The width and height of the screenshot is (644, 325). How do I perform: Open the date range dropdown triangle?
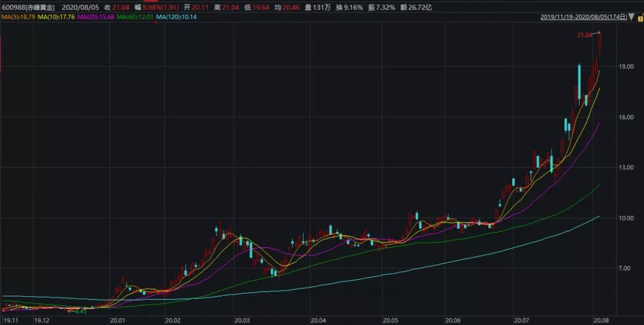tap(631, 17)
